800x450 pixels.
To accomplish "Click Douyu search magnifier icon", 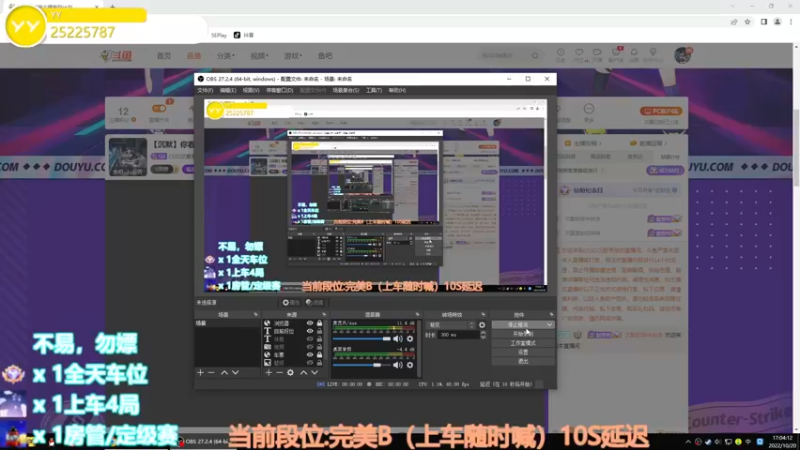I will pos(535,56).
